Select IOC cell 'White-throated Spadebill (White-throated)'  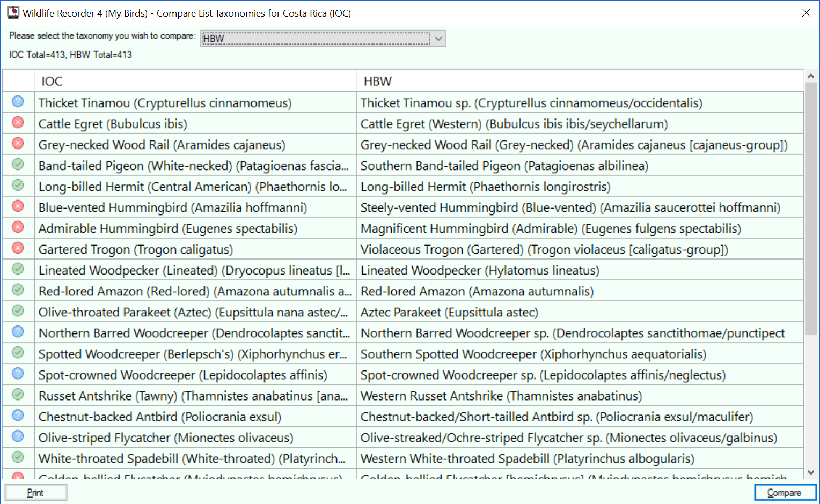pos(196,458)
